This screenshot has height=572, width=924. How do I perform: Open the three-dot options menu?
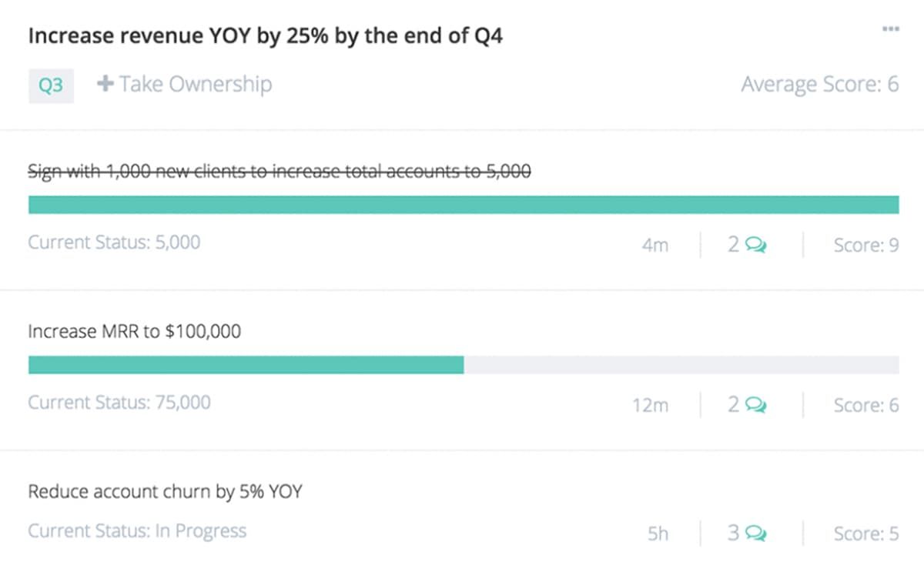pos(890,29)
